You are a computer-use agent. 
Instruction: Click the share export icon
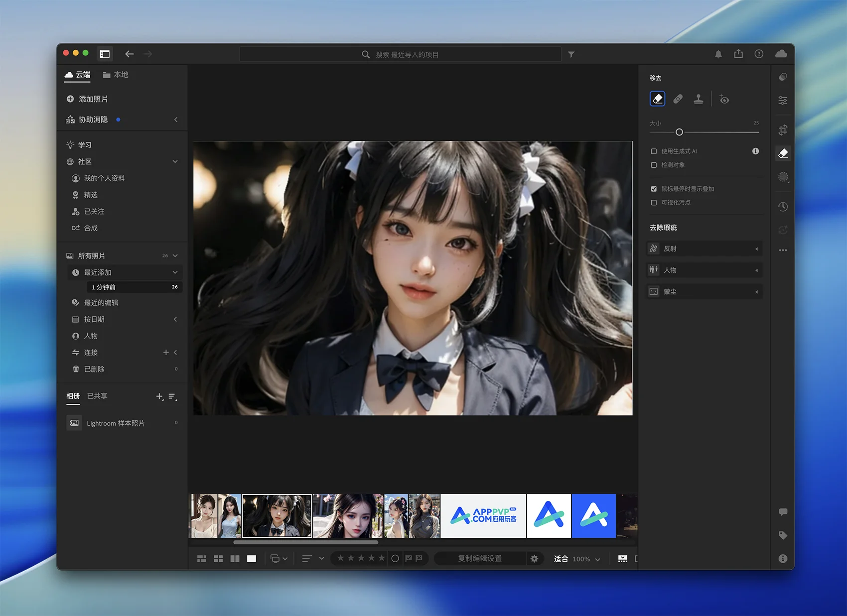tap(738, 54)
